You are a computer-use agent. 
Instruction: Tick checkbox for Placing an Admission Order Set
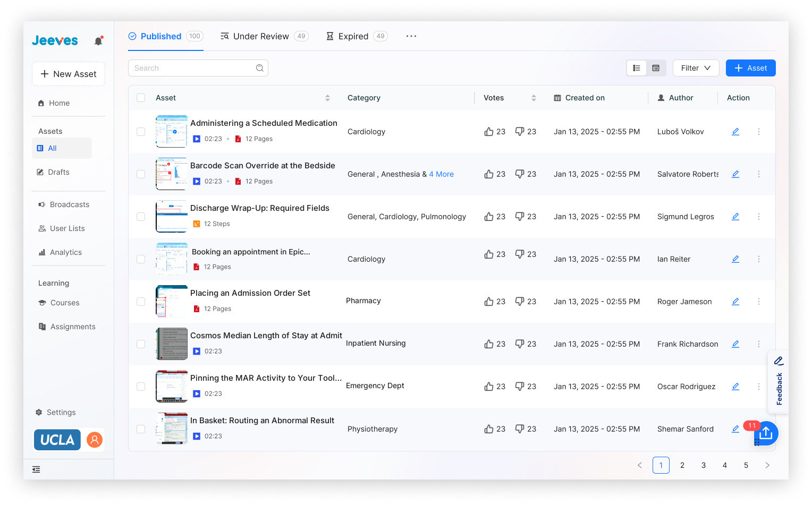point(141,302)
